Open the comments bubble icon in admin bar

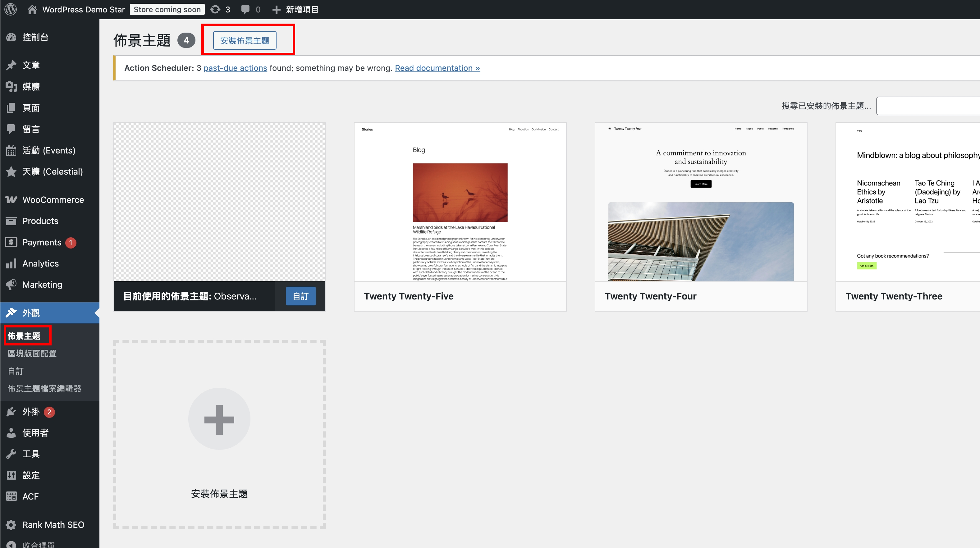tap(245, 9)
